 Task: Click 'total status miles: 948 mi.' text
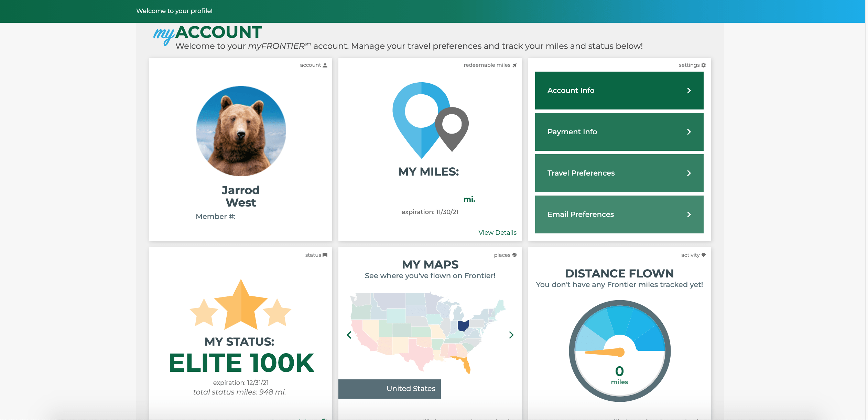click(x=239, y=392)
